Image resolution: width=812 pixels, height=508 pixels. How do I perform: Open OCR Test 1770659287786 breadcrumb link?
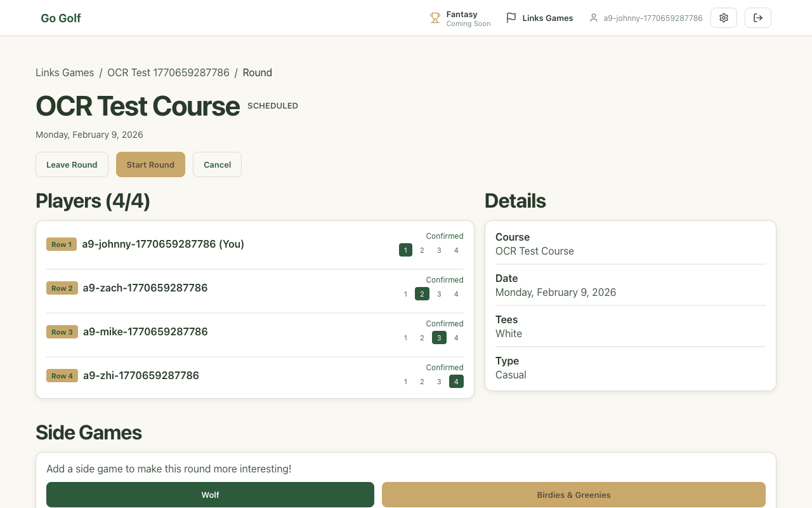click(x=168, y=72)
